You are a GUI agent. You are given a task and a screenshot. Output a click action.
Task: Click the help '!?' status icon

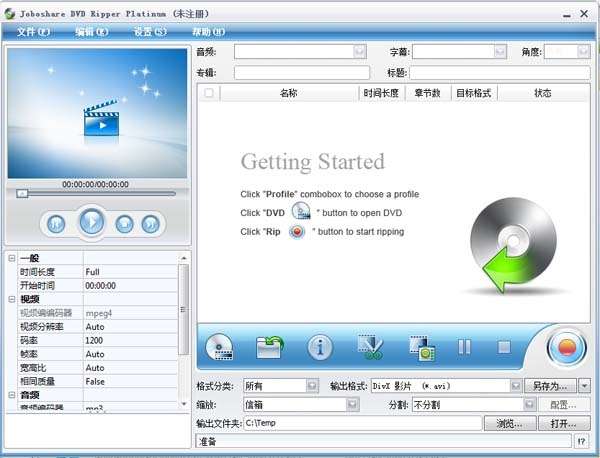pyautogui.click(x=582, y=441)
